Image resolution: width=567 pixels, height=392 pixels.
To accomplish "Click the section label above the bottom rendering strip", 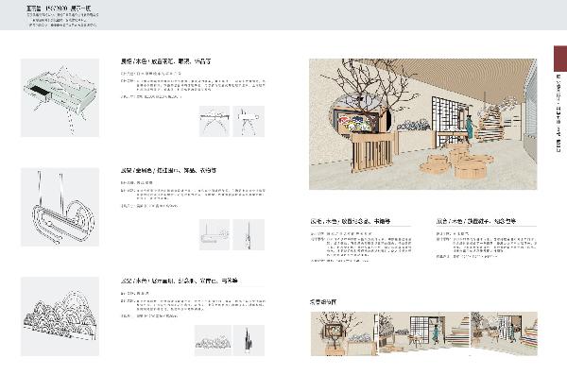I will pyautogui.click(x=323, y=301).
